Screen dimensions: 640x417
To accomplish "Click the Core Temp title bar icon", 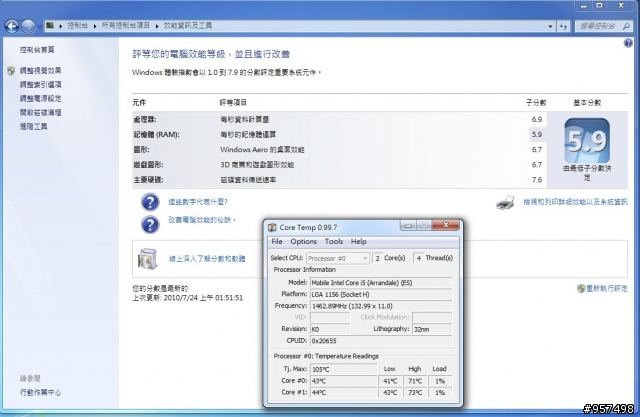I will tap(272, 227).
